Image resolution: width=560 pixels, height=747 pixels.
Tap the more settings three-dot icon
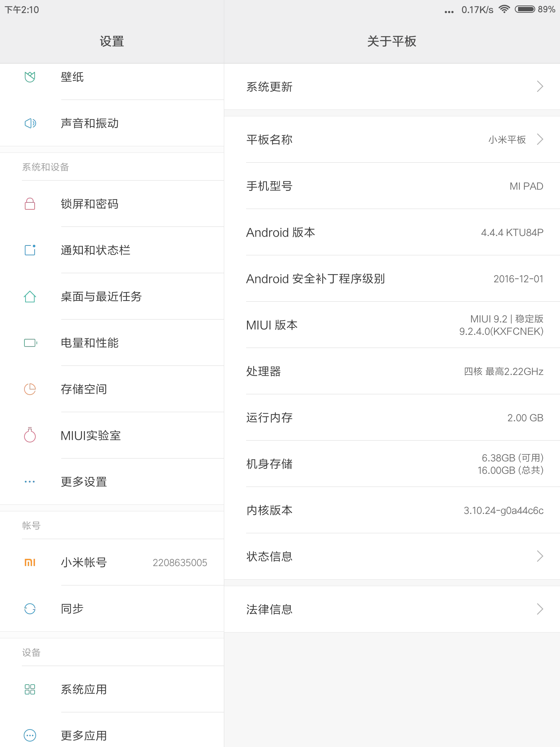[30, 482]
